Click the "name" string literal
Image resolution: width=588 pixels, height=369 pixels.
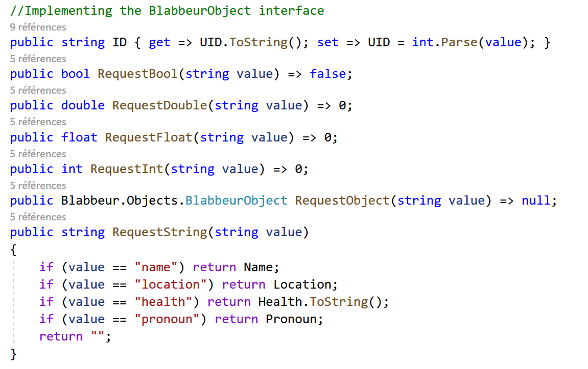tap(155, 267)
